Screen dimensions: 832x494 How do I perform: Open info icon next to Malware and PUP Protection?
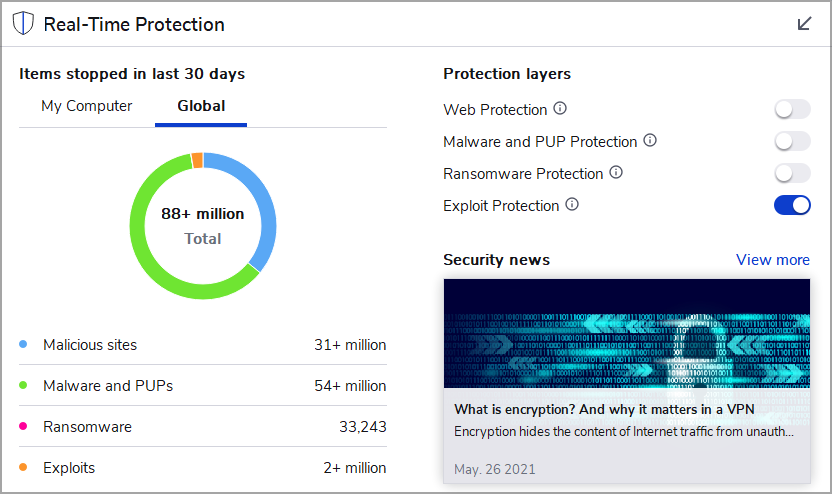(x=650, y=140)
